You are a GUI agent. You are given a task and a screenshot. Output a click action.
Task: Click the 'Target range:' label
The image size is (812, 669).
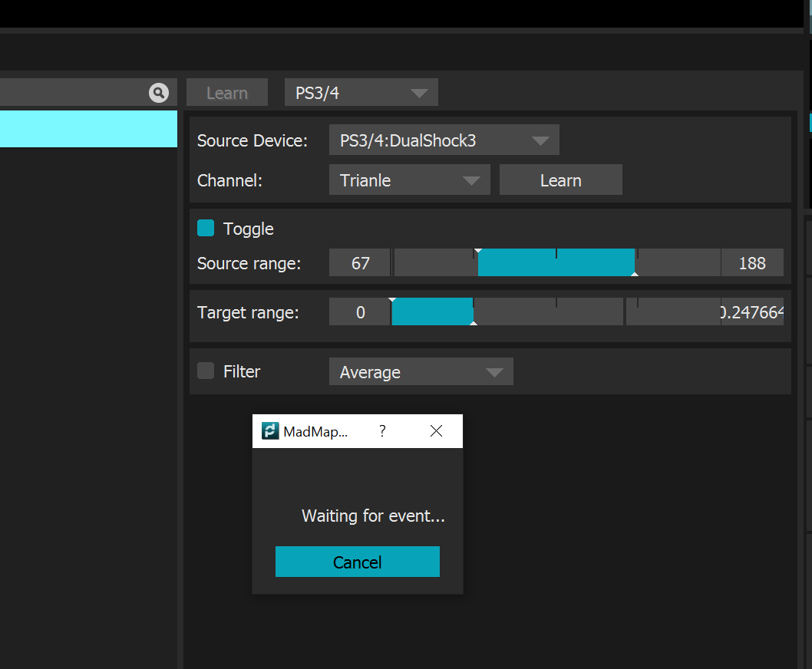pyautogui.click(x=248, y=312)
